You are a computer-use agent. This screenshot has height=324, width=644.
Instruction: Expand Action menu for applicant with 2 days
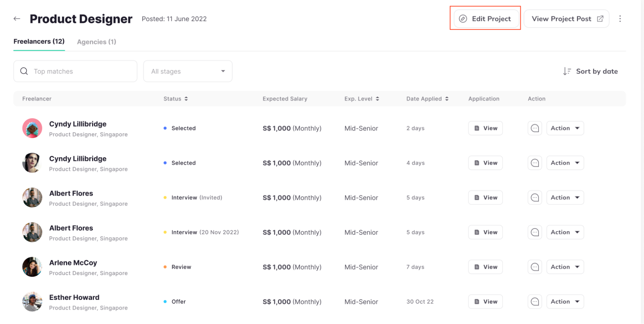click(x=565, y=128)
